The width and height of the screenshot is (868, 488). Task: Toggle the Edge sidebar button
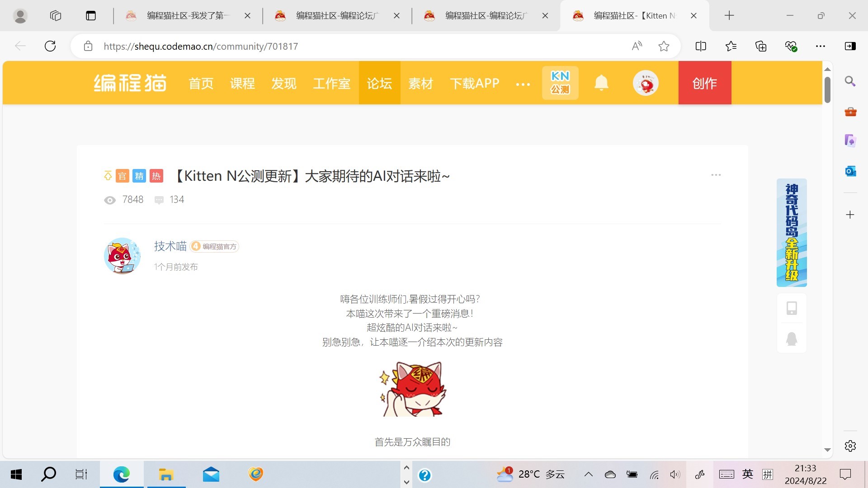850,46
